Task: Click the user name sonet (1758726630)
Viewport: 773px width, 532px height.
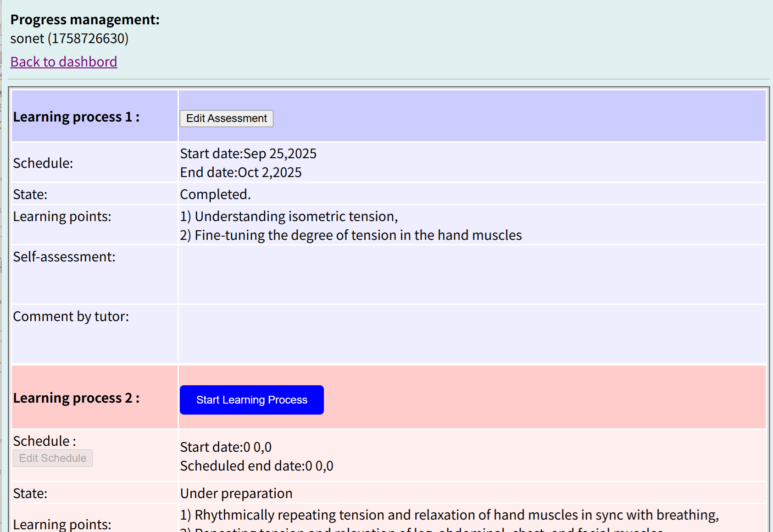Action: (x=69, y=39)
